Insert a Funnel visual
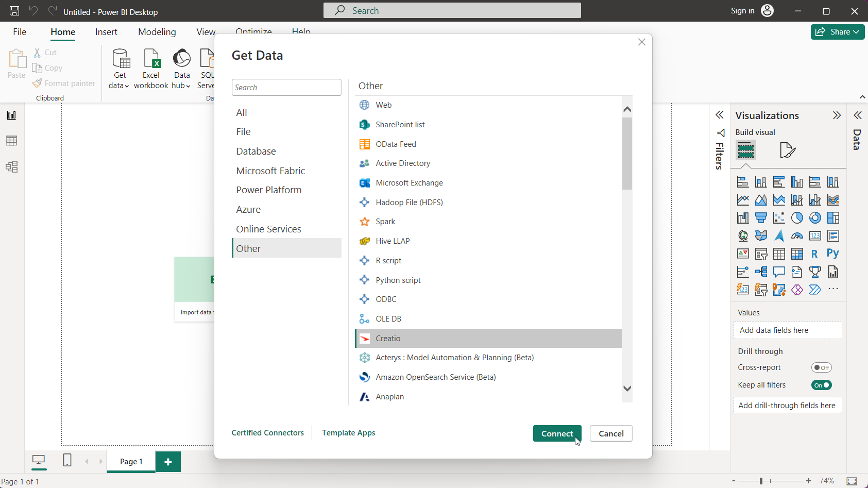 pos(761,218)
